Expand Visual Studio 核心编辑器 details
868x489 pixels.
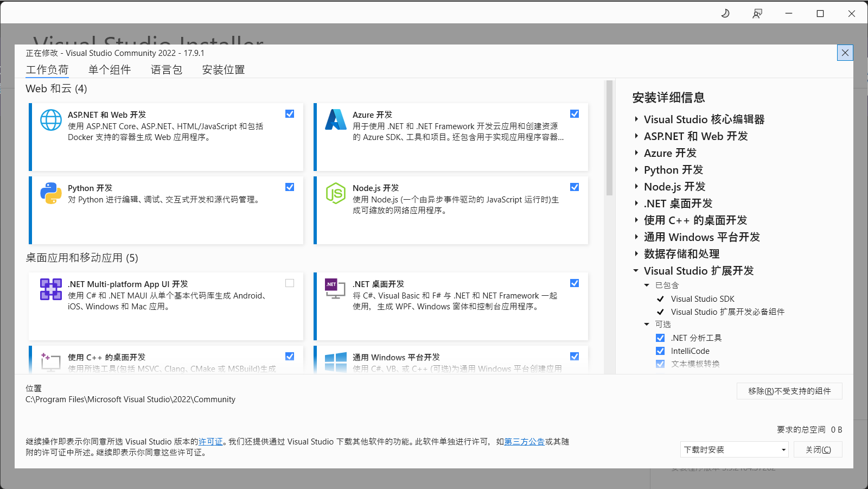coord(636,119)
